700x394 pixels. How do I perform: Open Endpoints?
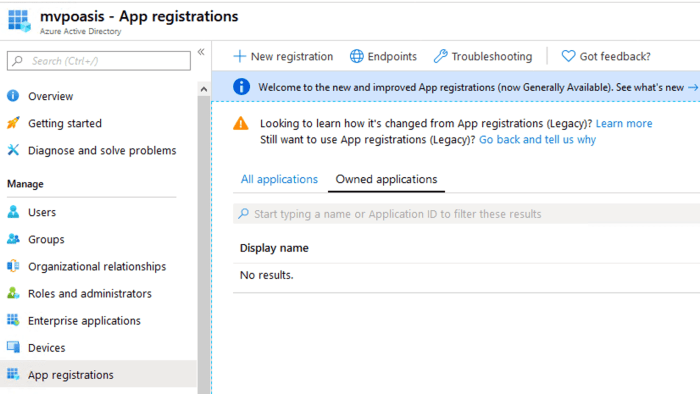tap(392, 57)
